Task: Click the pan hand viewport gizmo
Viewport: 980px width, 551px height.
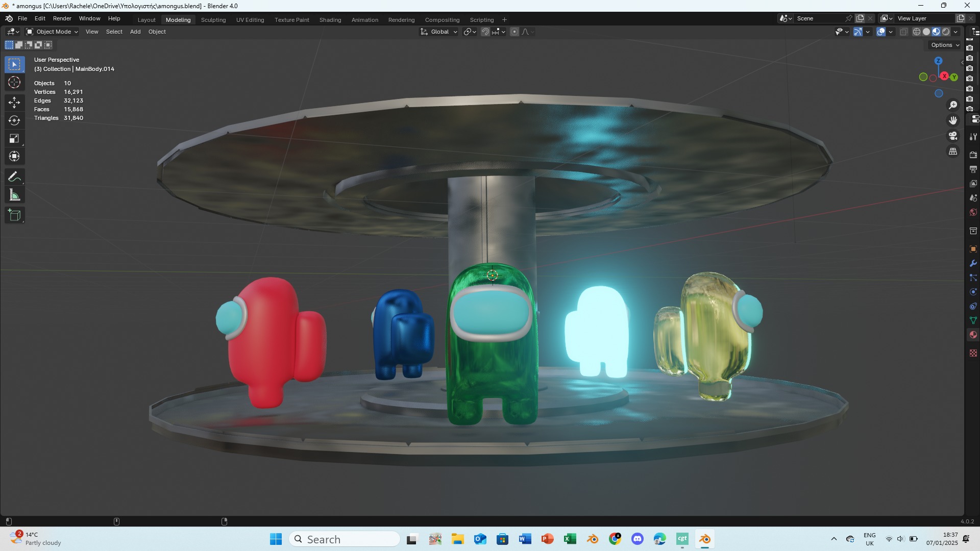Action: pos(953,120)
